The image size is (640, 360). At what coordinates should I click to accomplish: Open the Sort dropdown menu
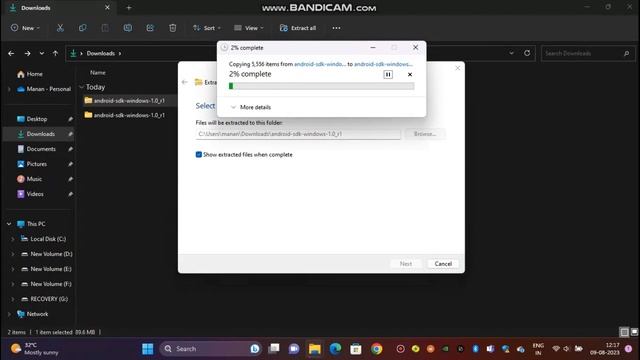pos(207,28)
